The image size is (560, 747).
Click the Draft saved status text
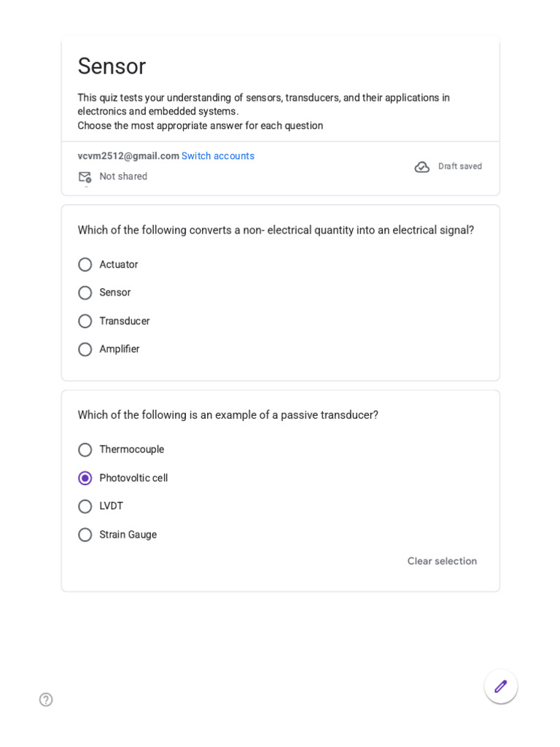[x=460, y=166]
